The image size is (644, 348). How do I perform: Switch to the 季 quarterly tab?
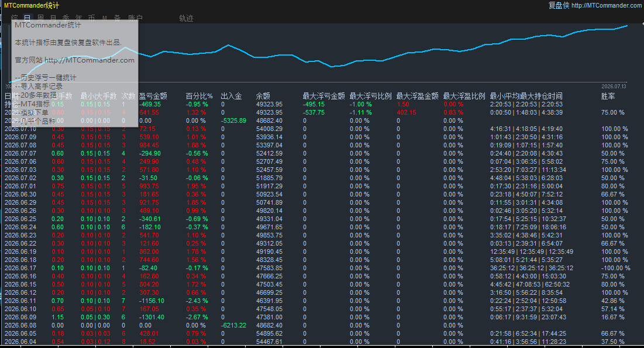coord(66,18)
